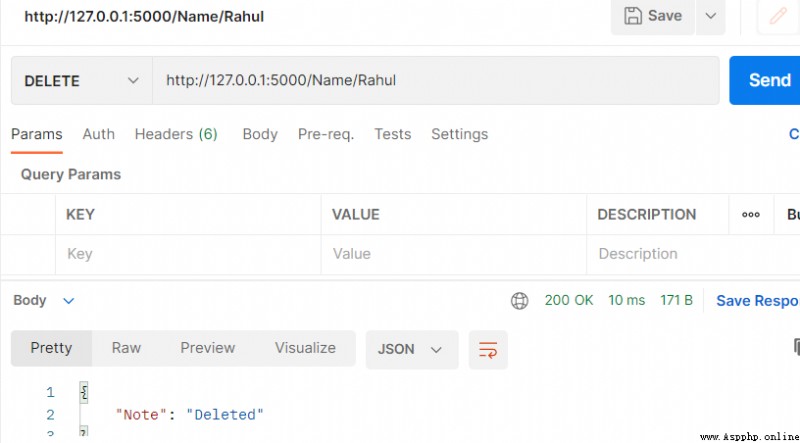Click the 171 B response size
This screenshot has width=800, height=443.
(x=677, y=300)
